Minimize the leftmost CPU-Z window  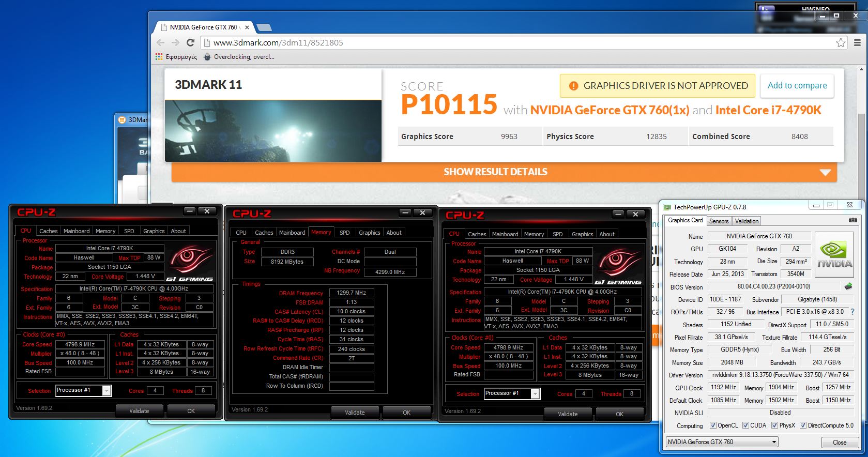click(x=190, y=211)
